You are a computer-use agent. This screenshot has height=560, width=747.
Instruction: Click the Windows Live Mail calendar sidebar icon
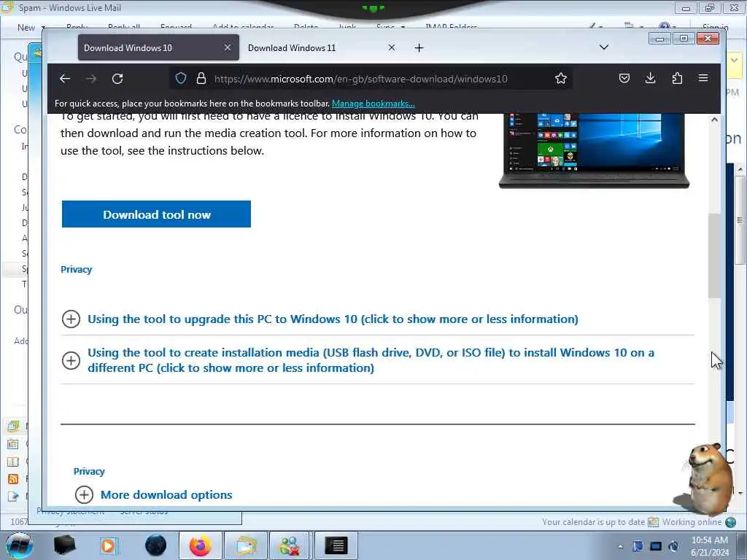tap(13, 444)
